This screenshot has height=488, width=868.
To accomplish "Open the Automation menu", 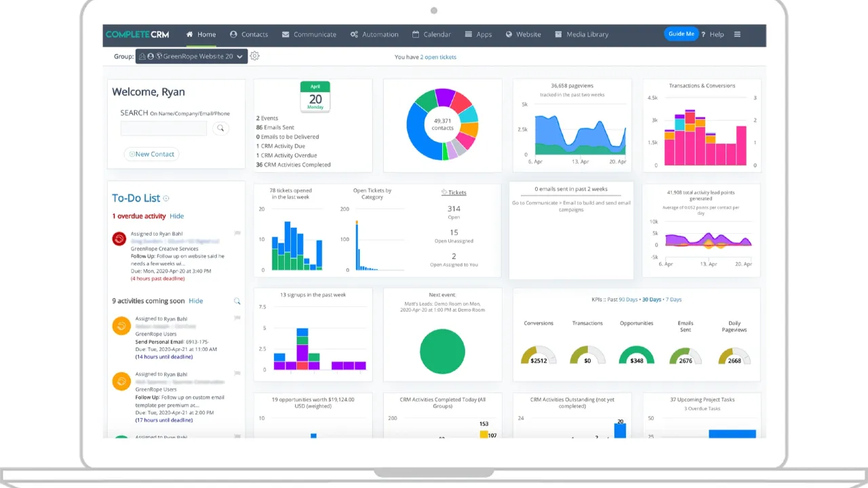I will click(374, 35).
